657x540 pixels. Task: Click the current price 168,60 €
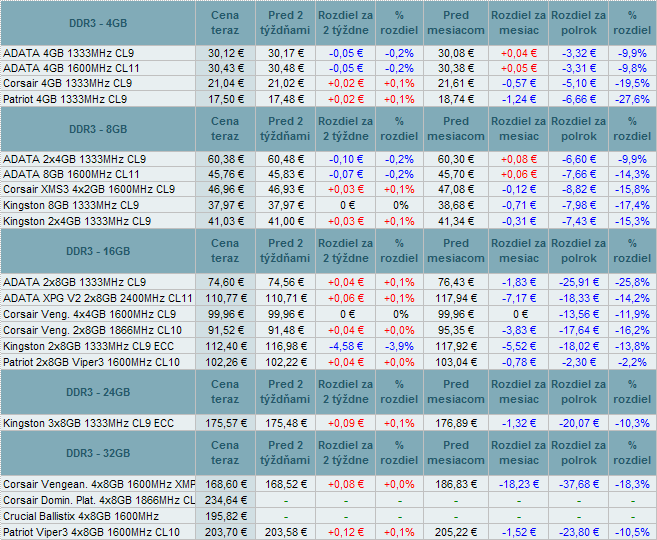click(x=226, y=484)
